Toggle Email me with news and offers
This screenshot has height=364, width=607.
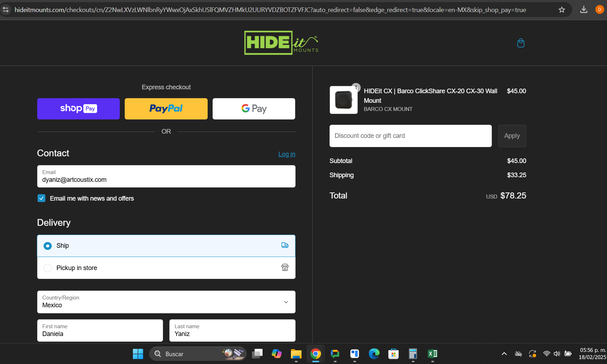pyautogui.click(x=41, y=198)
